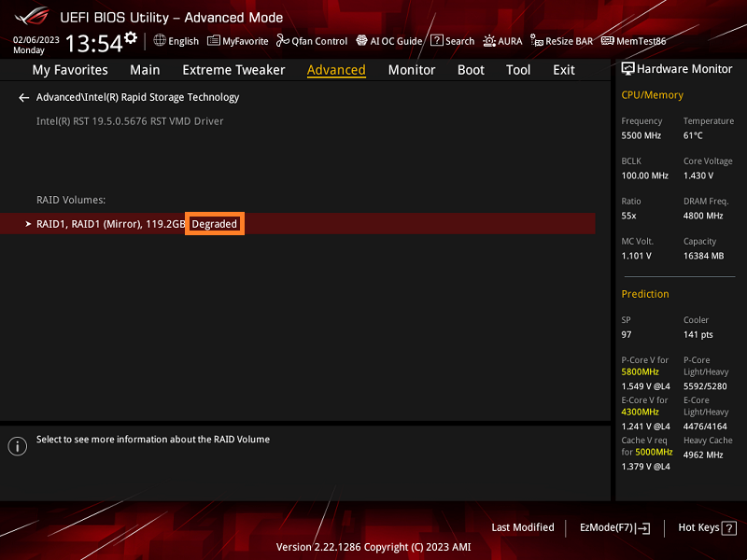Click the Intel(R) Rapid Storage Technology path
Screen dimensions: 747x560
coord(137,97)
